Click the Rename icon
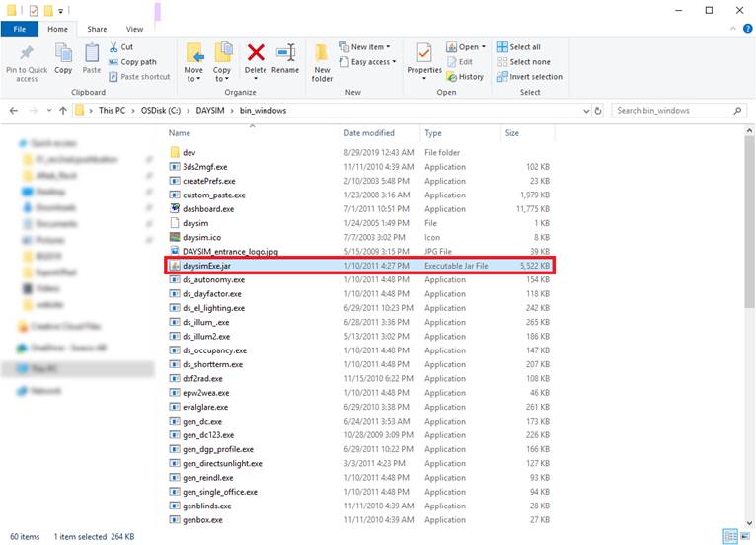The width and height of the screenshot is (756, 545). (x=285, y=52)
